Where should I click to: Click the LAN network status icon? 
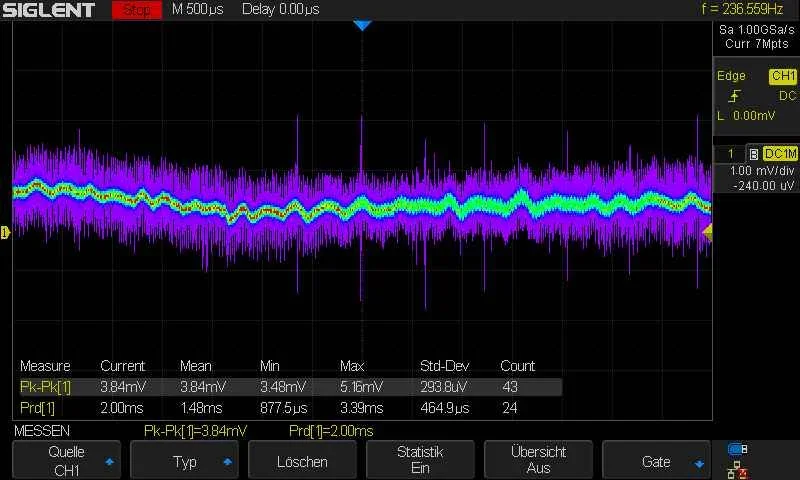pos(738,468)
